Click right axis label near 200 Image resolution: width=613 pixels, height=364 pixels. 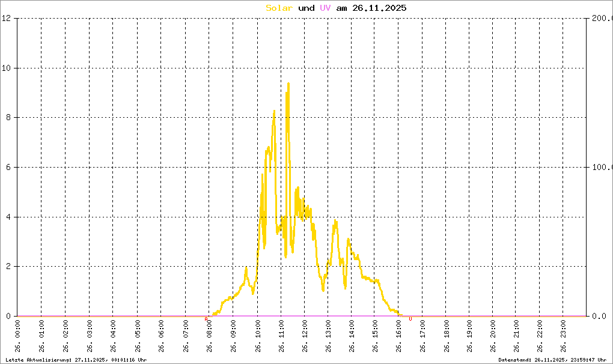[602, 18]
